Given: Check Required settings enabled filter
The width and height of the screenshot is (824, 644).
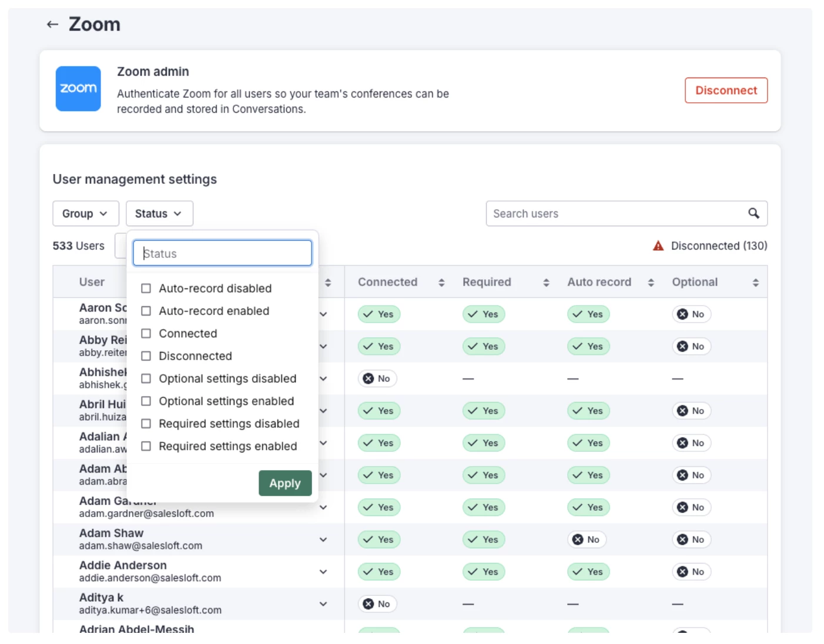Looking at the screenshot, I should coord(146,446).
